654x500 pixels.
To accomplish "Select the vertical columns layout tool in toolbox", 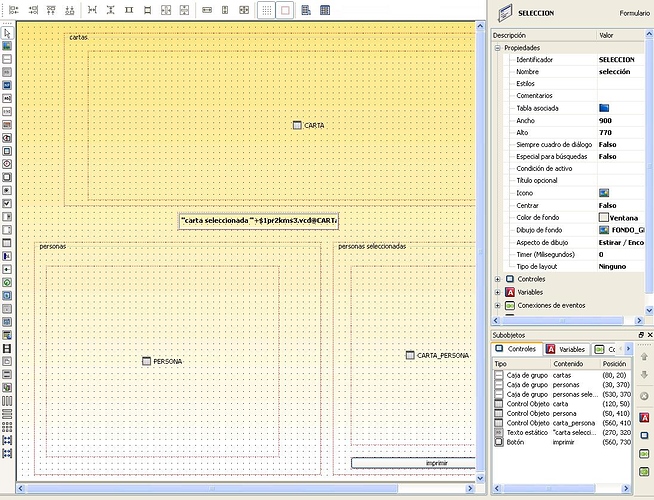I will point(7,401).
